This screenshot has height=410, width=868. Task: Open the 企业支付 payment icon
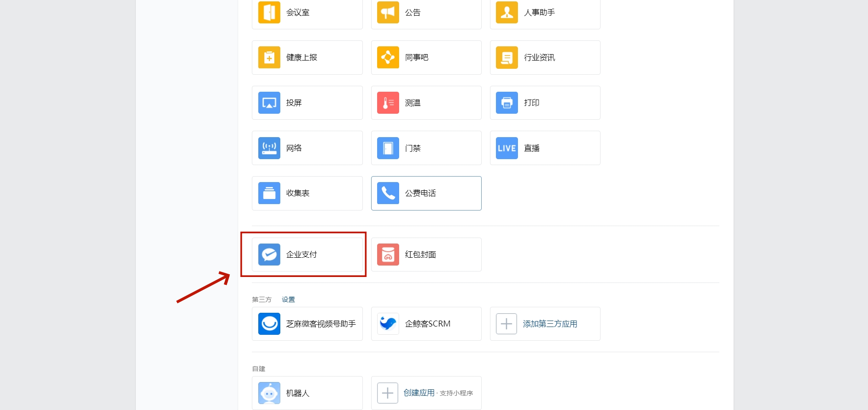(x=269, y=255)
